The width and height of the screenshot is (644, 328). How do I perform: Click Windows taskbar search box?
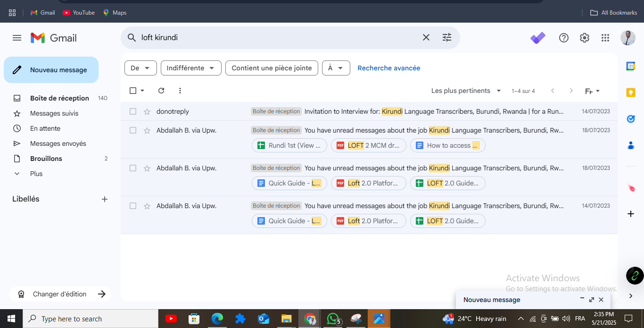[x=91, y=319]
